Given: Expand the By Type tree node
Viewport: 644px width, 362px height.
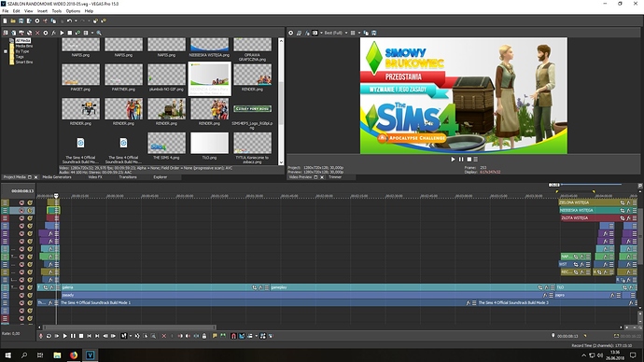Looking at the screenshot, I should pyautogui.click(x=6, y=51).
